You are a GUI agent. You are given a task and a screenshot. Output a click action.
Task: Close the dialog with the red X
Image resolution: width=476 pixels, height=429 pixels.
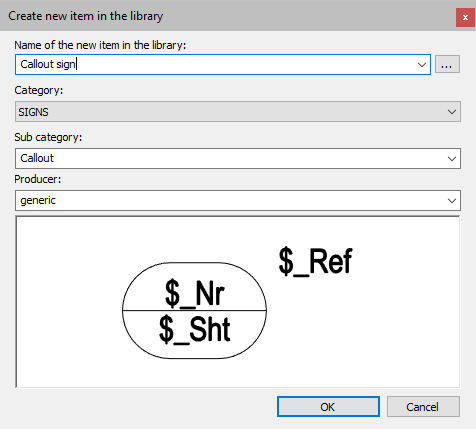465,17
